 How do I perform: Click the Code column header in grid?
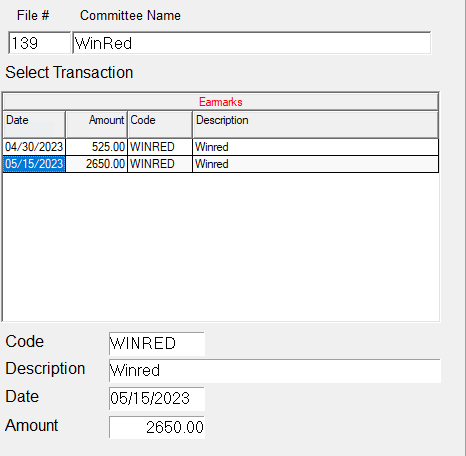pos(160,124)
